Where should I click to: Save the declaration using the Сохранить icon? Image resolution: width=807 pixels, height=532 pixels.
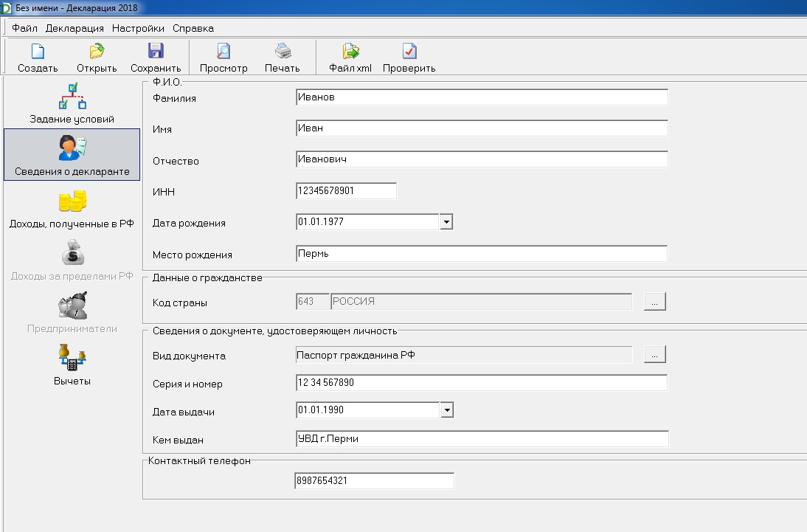(156, 57)
